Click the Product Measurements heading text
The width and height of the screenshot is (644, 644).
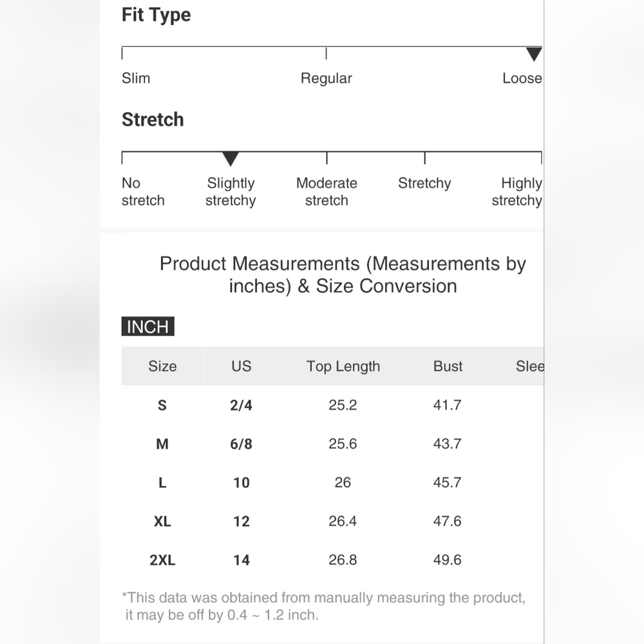343,275
